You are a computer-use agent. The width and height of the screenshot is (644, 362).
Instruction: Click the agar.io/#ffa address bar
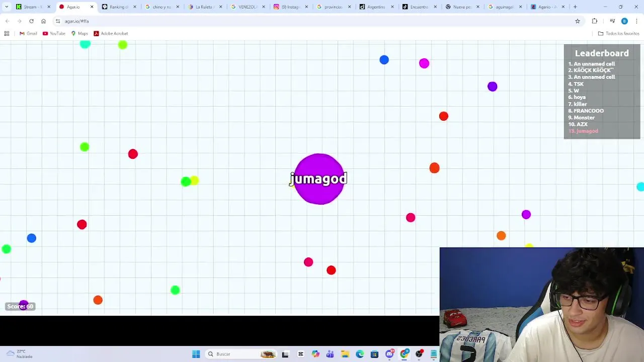pos(317,21)
